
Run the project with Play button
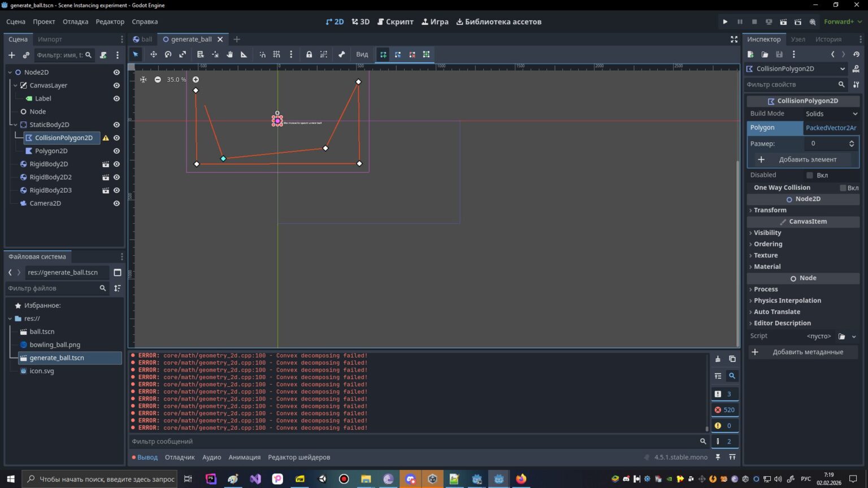pos(725,21)
